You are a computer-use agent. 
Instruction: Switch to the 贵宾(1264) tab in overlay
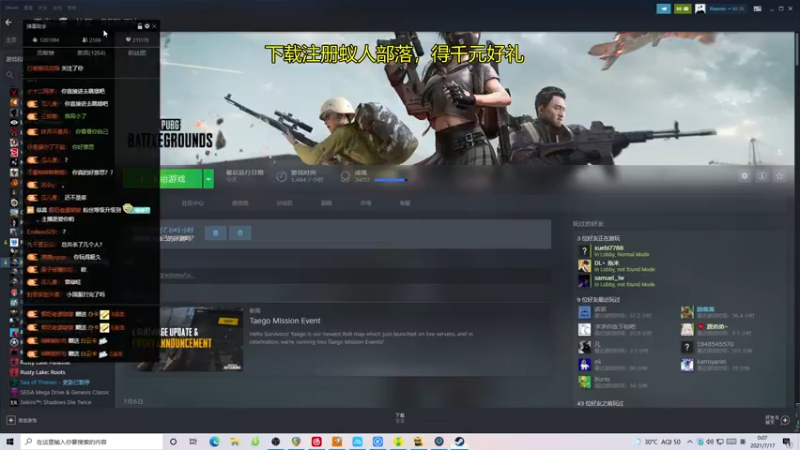pos(91,53)
